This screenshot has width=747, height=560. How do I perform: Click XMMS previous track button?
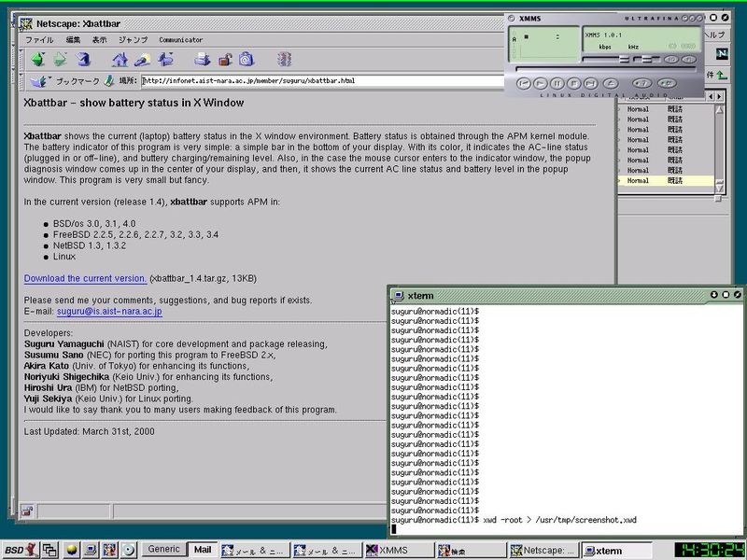[x=523, y=84]
